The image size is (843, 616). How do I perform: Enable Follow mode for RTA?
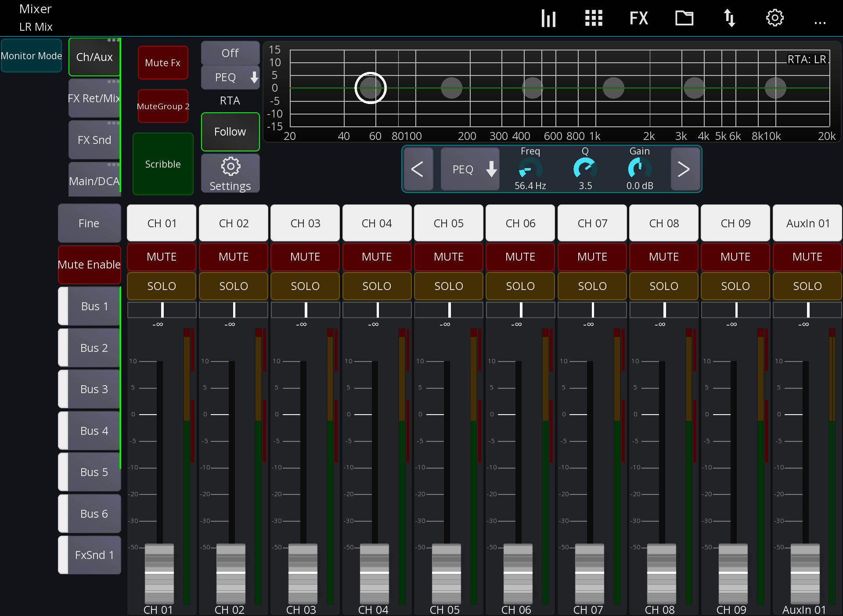click(x=230, y=132)
